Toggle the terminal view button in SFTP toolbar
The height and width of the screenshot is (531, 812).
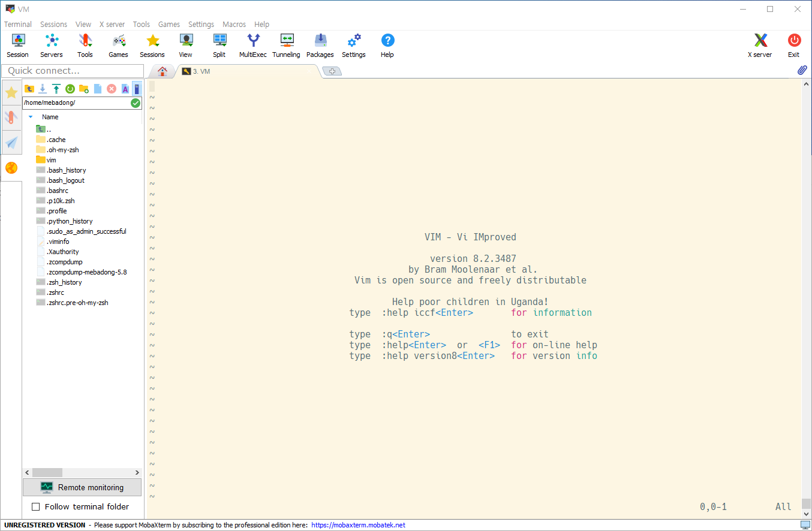pos(137,89)
